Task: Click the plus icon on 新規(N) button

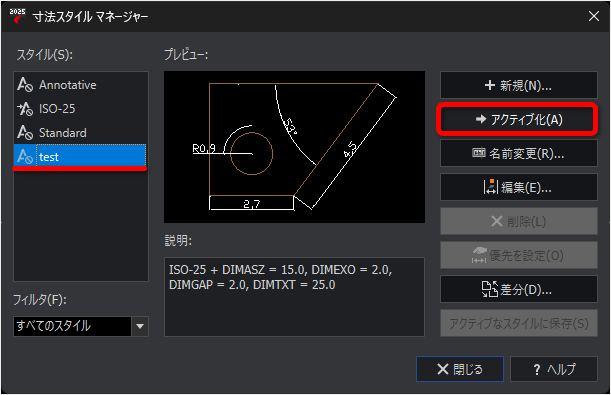Action: pyautogui.click(x=490, y=85)
